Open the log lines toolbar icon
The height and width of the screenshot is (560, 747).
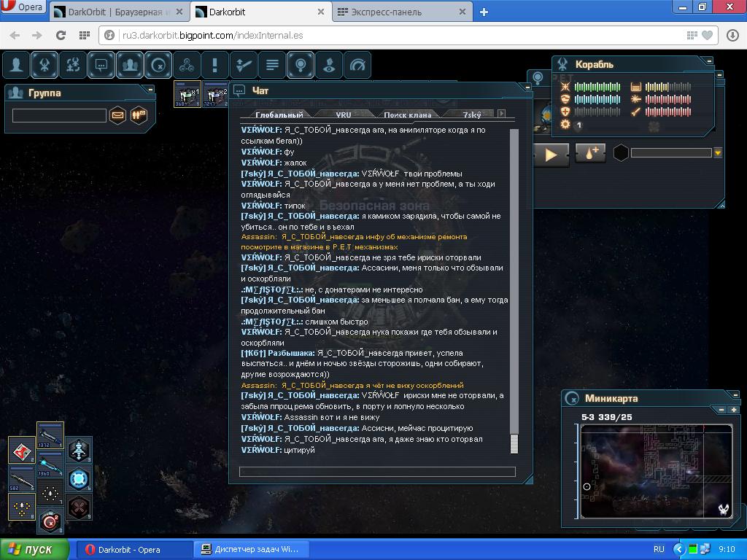(272, 64)
